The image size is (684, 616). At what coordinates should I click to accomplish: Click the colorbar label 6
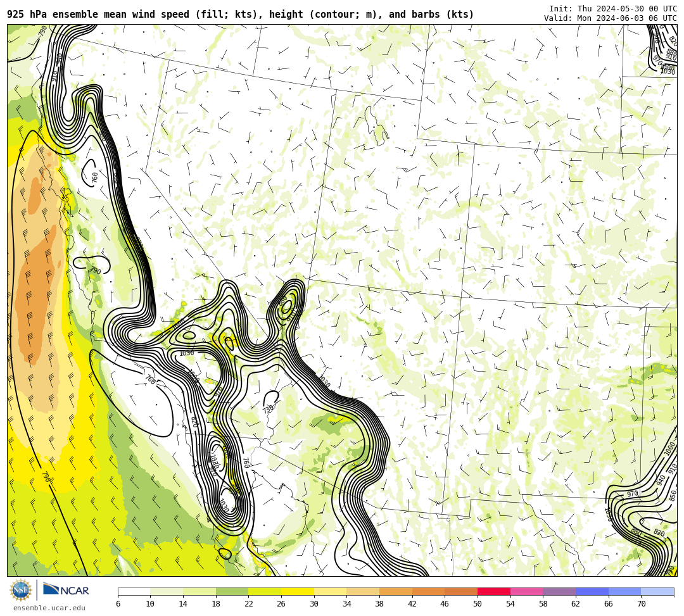[118, 604]
